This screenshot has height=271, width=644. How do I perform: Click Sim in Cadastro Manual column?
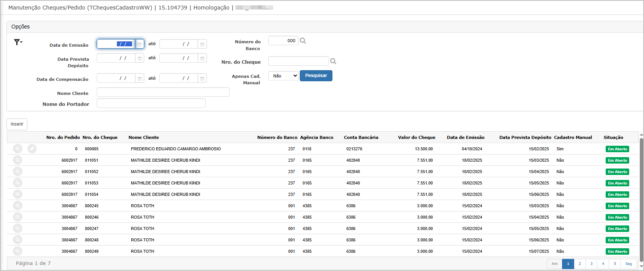click(560, 149)
